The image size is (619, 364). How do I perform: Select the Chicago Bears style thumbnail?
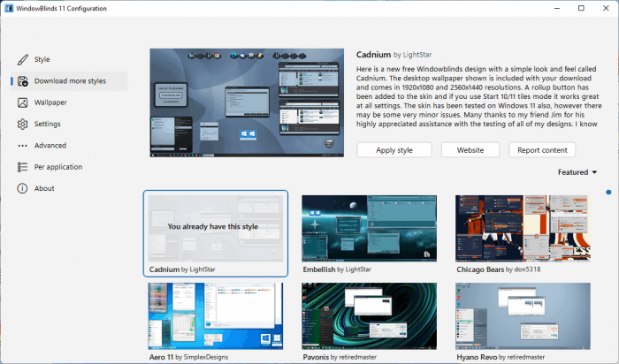(x=521, y=227)
